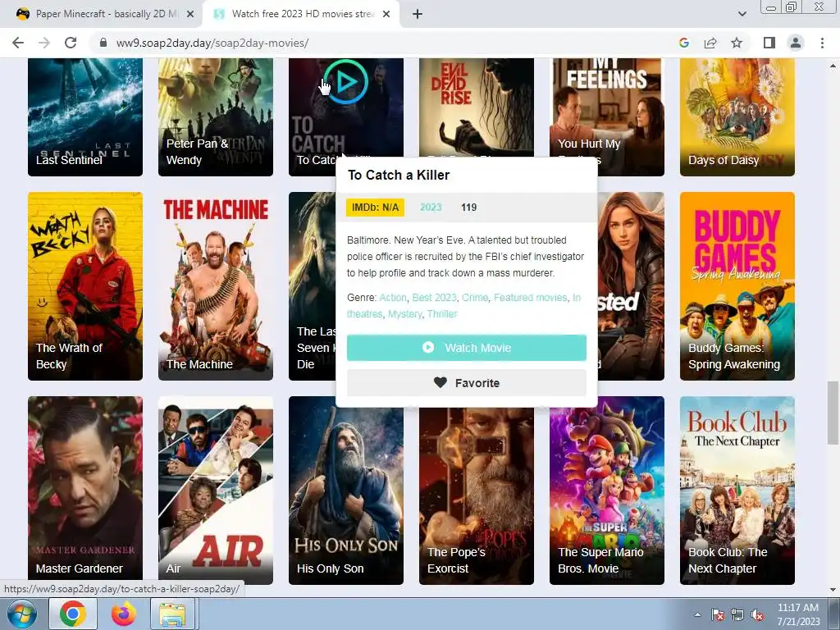
Task: Open Chrome from the taskbar
Action: click(x=73, y=614)
